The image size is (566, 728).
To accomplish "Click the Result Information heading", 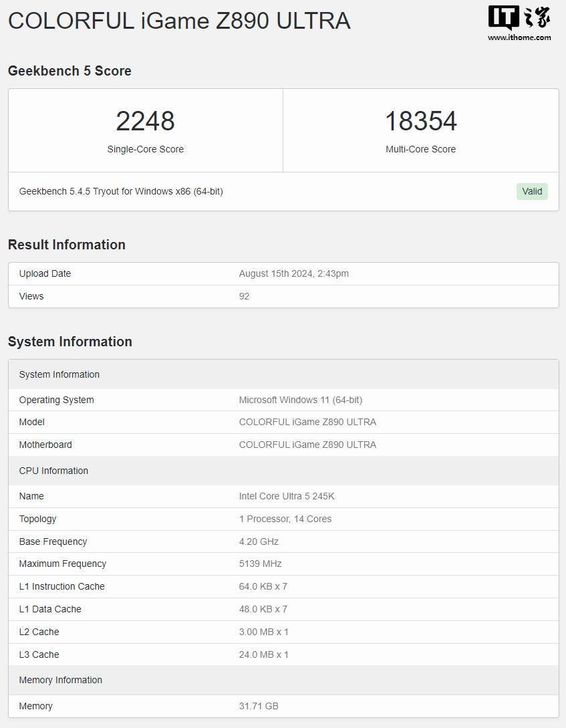I will pos(66,245).
